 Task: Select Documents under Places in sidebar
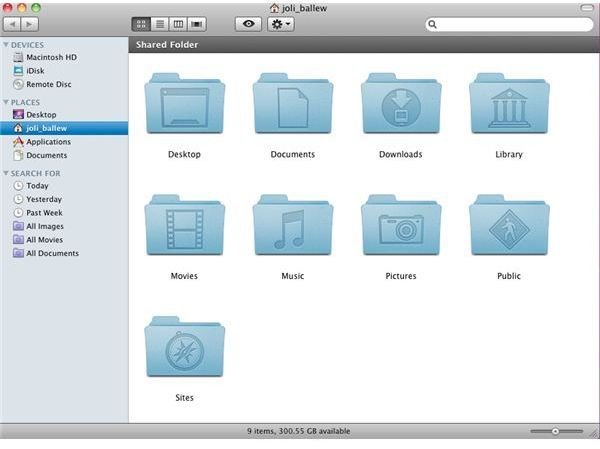(64, 155)
